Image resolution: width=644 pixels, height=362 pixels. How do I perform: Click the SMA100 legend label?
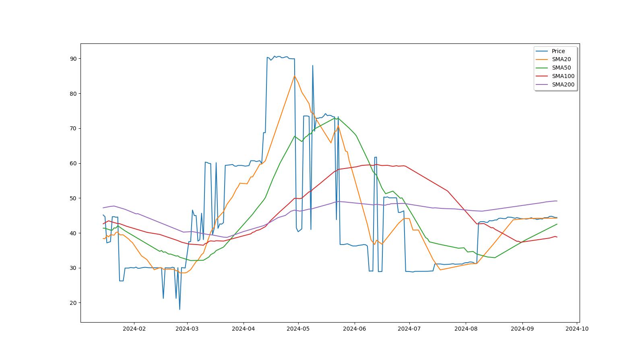(x=563, y=76)
